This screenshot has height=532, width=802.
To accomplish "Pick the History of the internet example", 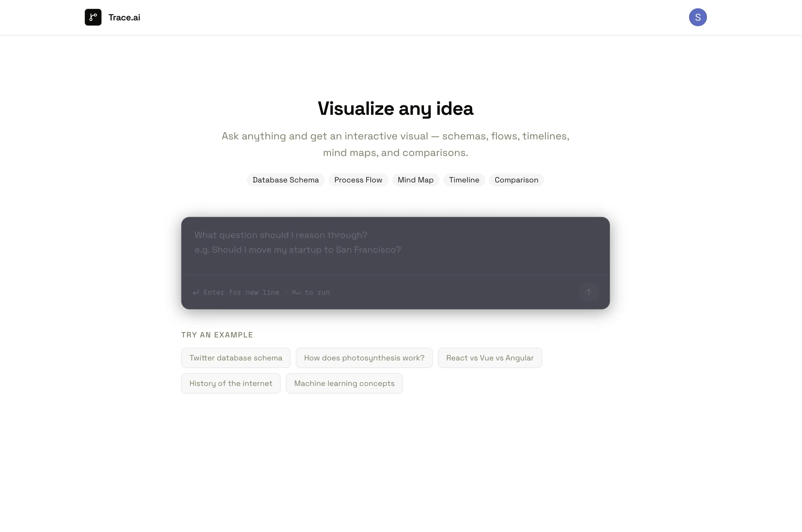I will pyautogui.click(x=231, y=383).
